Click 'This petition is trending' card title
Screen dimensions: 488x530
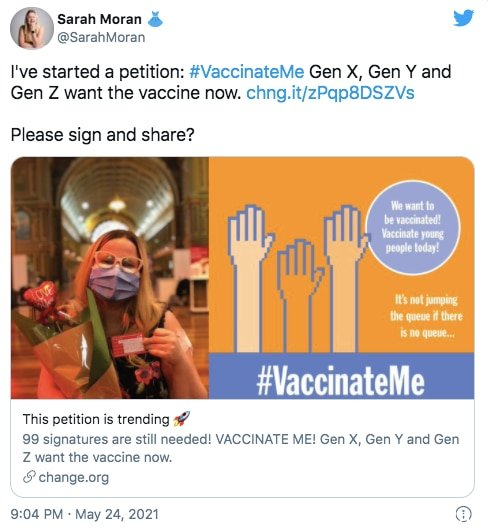point(96,419)
